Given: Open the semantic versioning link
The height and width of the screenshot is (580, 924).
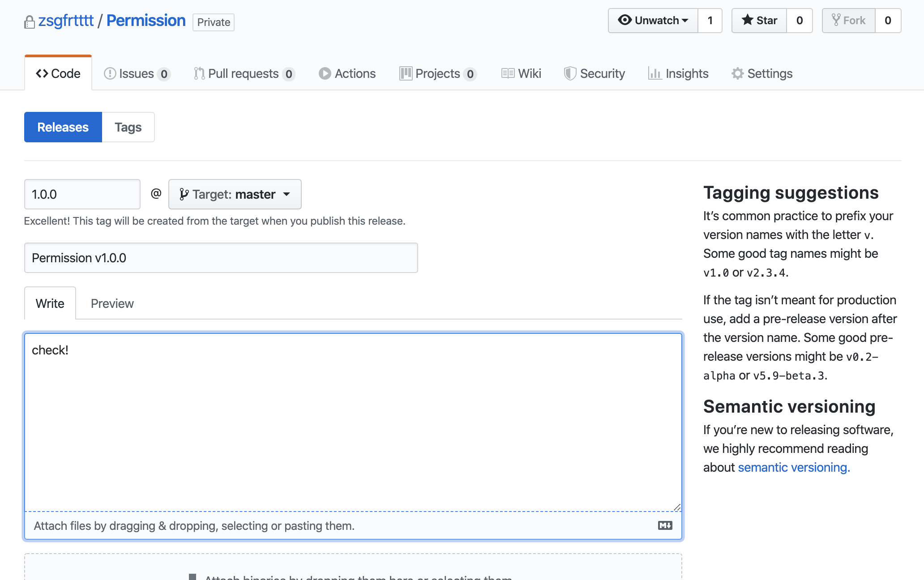Looking at the screenshot, I should tap(794, 467).
